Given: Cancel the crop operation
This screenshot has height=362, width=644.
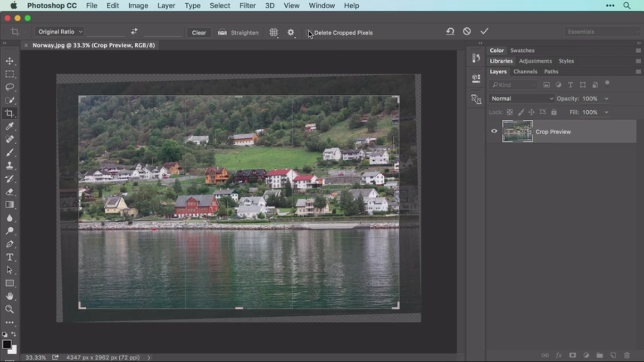Looking at the screenshot, I should pyautogui.click(x=467, y=31).
